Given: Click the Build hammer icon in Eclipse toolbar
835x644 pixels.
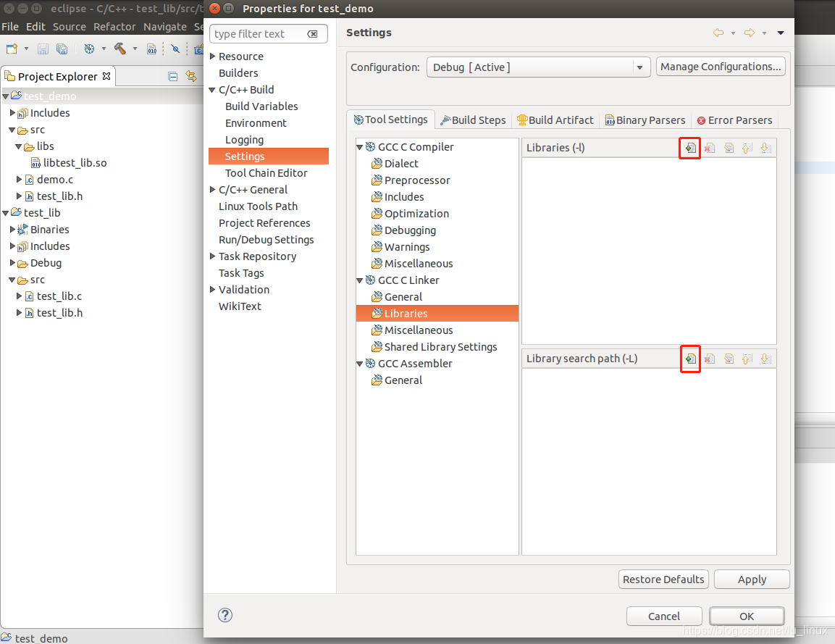Looking at the screenshot, I should (120, 49).
